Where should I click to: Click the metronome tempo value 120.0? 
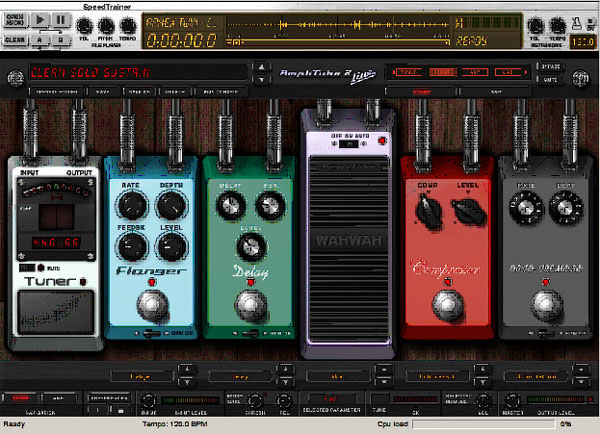pos(582,41)
